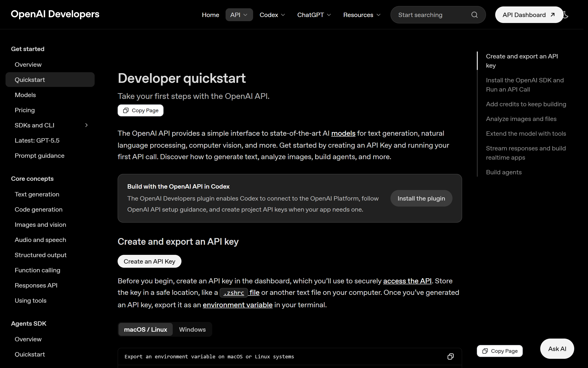Screen dimensions: 588x368
Task: Click Copy Page button below subtitle
Action: (x=140, y=110)
